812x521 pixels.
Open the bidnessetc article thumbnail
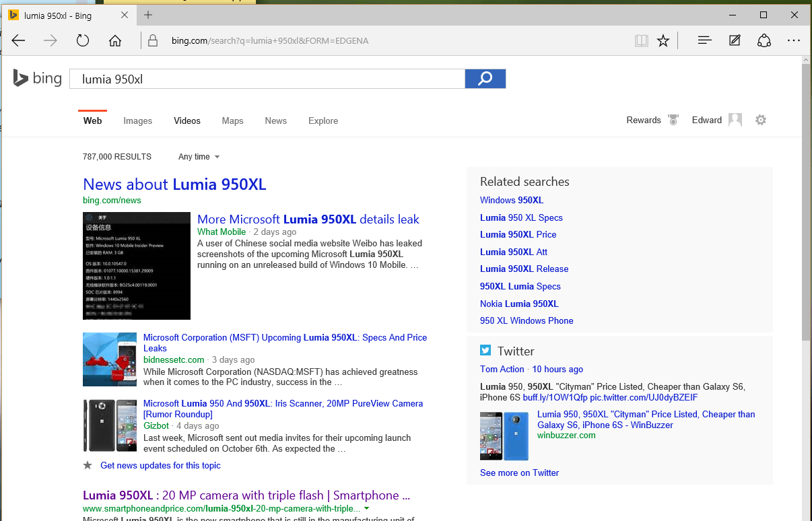tap(110, 359)
